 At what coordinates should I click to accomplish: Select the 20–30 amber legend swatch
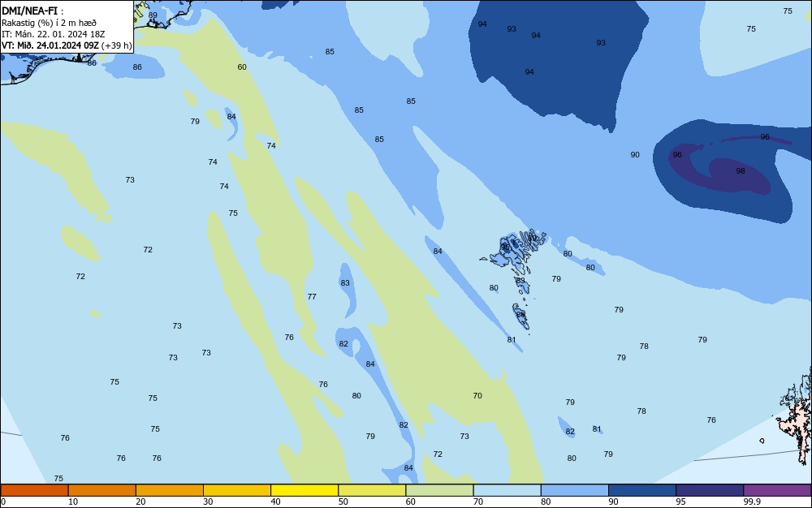[x=170, y=490]
